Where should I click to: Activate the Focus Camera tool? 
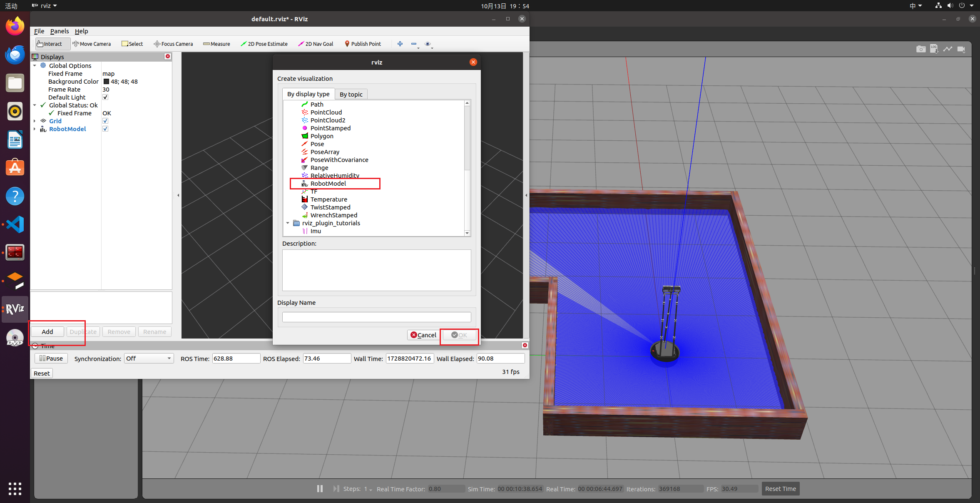[x=173, y=44]
